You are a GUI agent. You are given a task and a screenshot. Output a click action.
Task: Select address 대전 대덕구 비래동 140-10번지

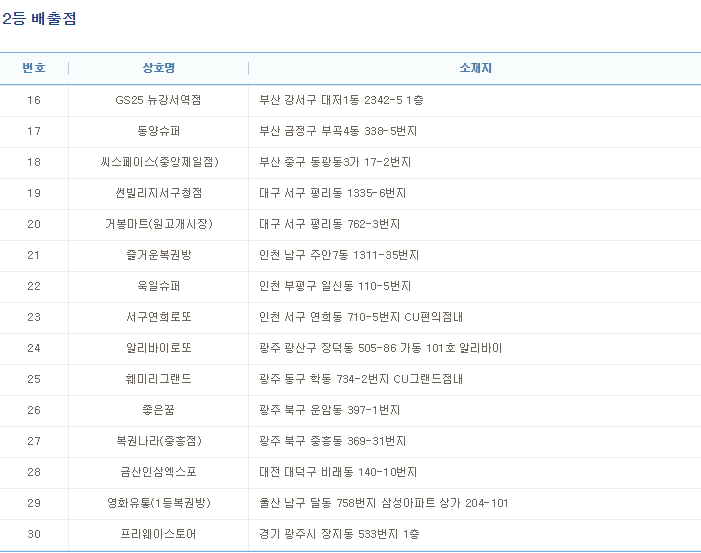(x=338, y=472)
